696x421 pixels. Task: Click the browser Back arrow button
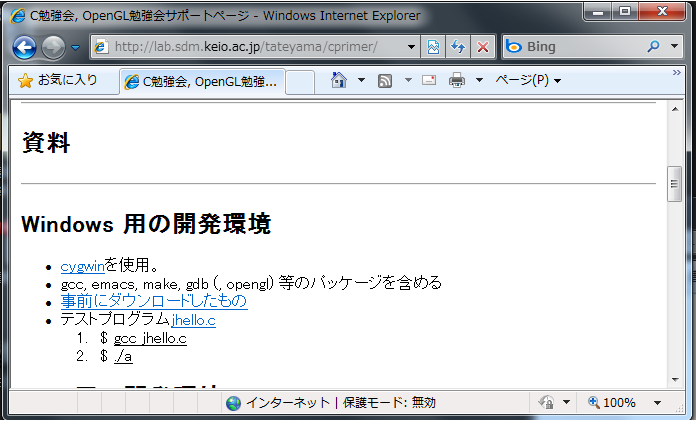point(25,47)
